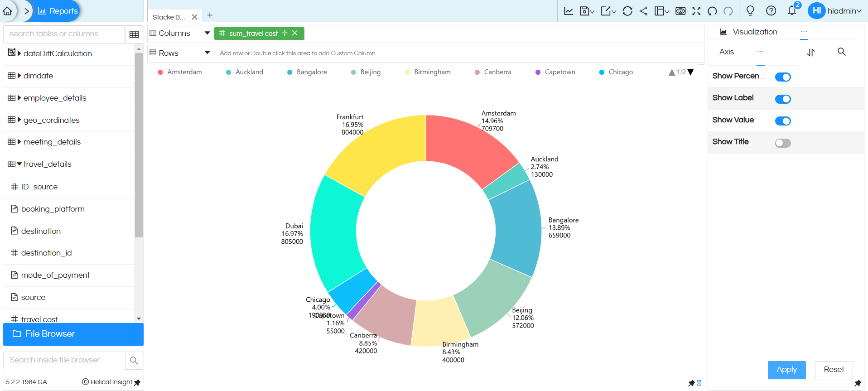Select the ID_source column
Image resolution: width=868 pixels, height=391 pixels.
point(39,187)
